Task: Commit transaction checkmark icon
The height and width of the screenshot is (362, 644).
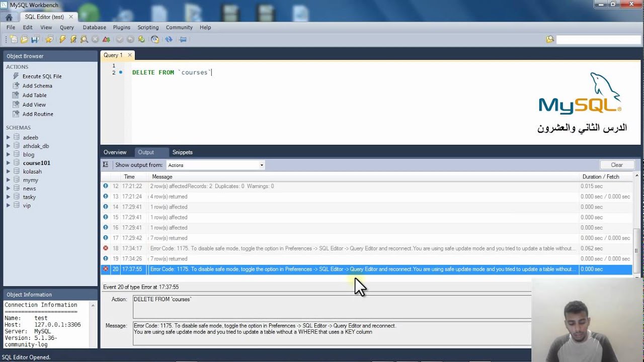Action: click(120, 39)
